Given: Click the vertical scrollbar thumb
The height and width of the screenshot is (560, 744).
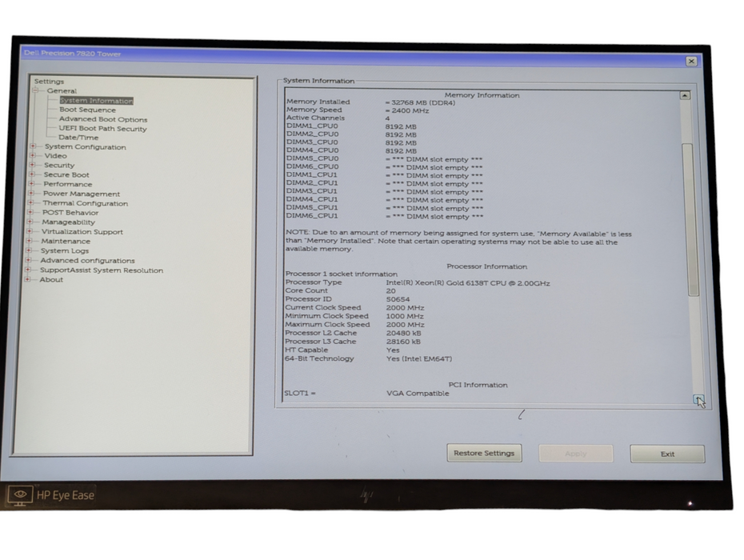Looking at the screenshot, I should [690, 219].
